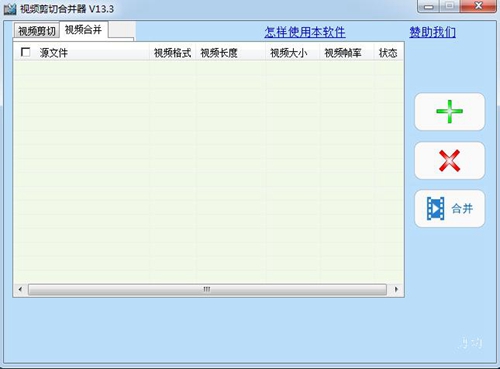The width and height of the screenshot is (500, 369).
Task: Click the 视频格式 column header
Action: click(x=172, y=53)
